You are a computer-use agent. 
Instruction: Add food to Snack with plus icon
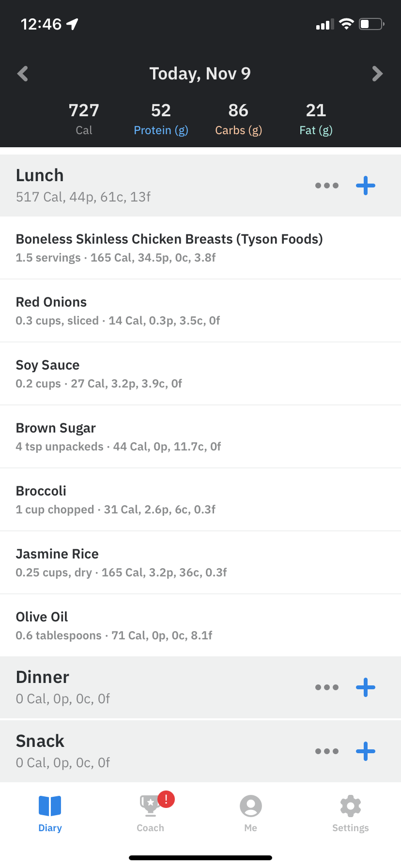[x=366, y=751]
